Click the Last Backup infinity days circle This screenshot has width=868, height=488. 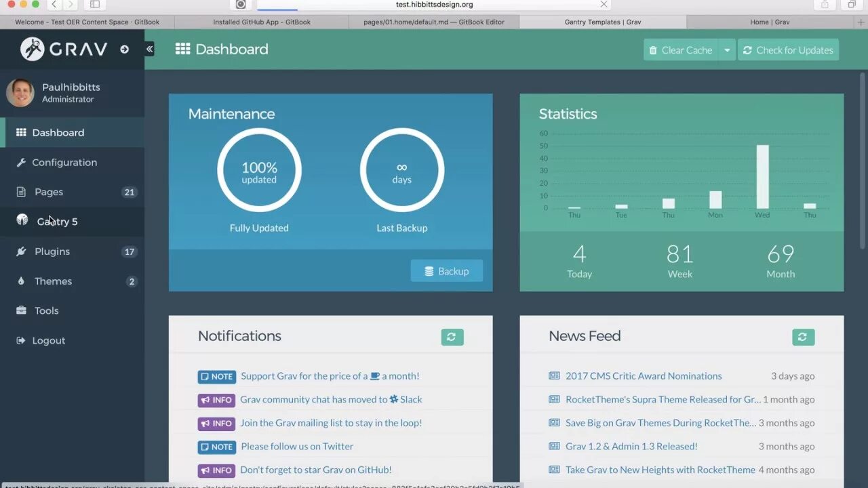pos(402,170)
